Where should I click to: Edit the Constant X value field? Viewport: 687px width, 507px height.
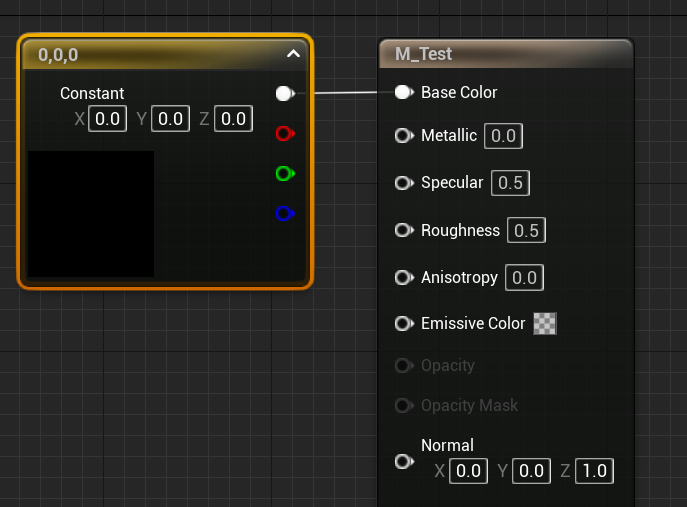point(107,118)
